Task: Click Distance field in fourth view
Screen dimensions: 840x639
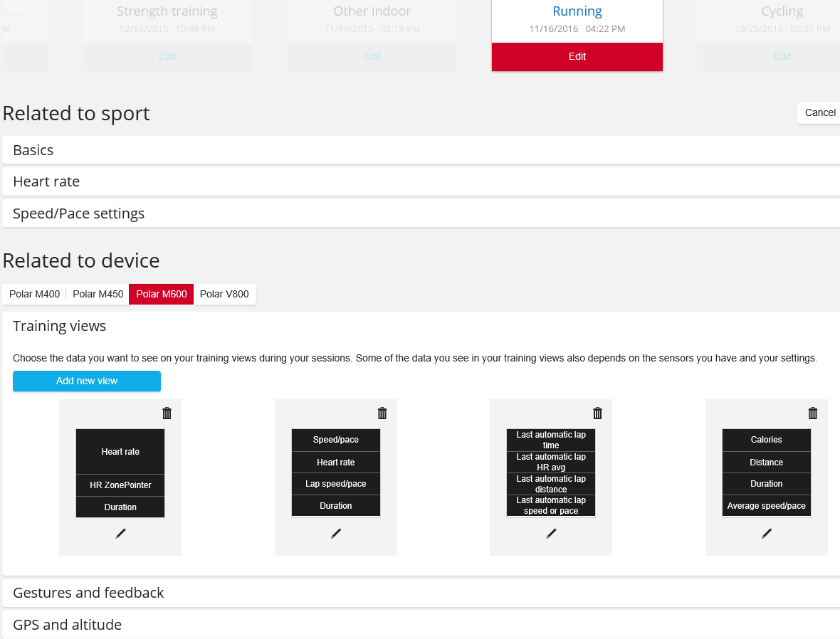Action: (x=766, y=463)
